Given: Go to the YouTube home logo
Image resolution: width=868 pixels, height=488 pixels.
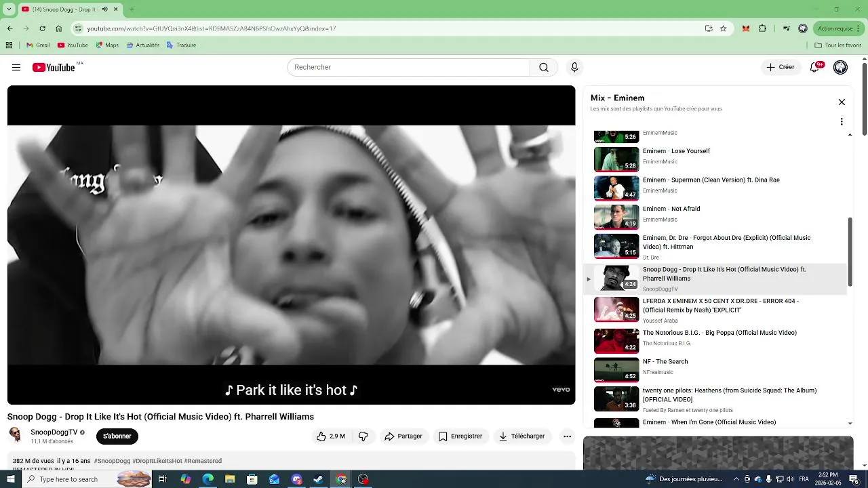Looking at the screenshot, I should click(54, 67).
